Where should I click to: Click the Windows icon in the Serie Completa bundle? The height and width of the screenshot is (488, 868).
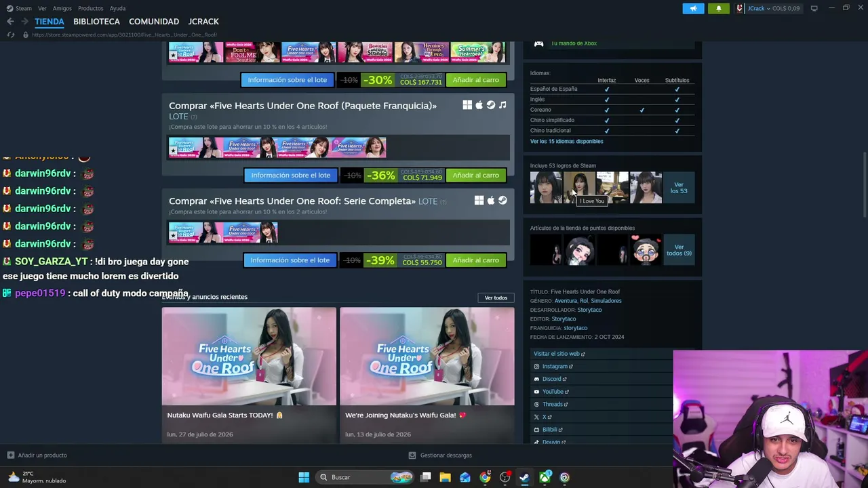click(x=479, y=201)
